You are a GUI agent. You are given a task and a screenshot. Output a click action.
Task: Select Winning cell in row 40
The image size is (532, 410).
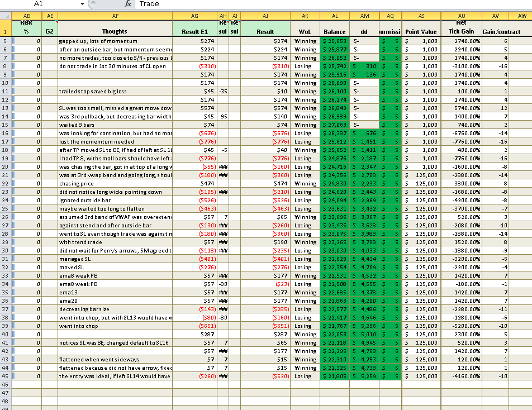305,334
